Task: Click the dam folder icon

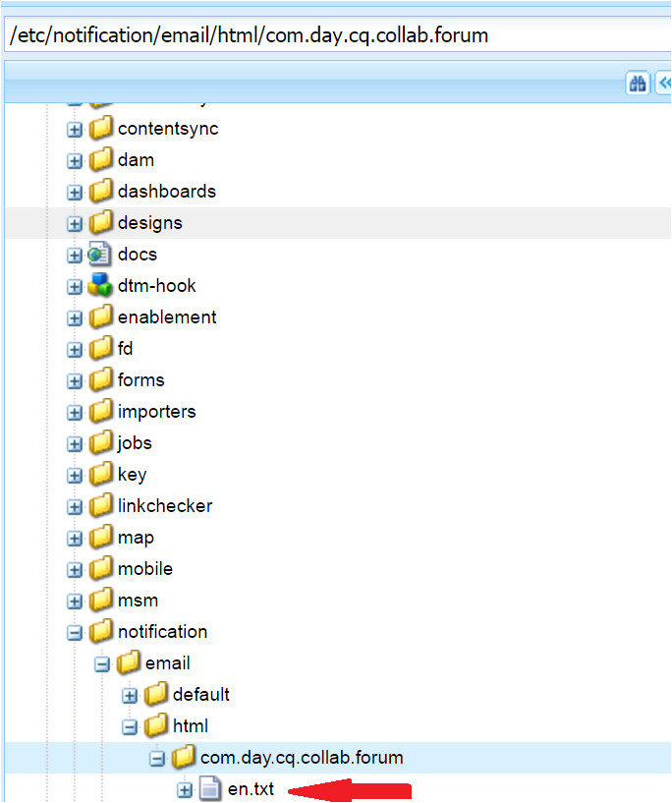Action: click(100, 160)
